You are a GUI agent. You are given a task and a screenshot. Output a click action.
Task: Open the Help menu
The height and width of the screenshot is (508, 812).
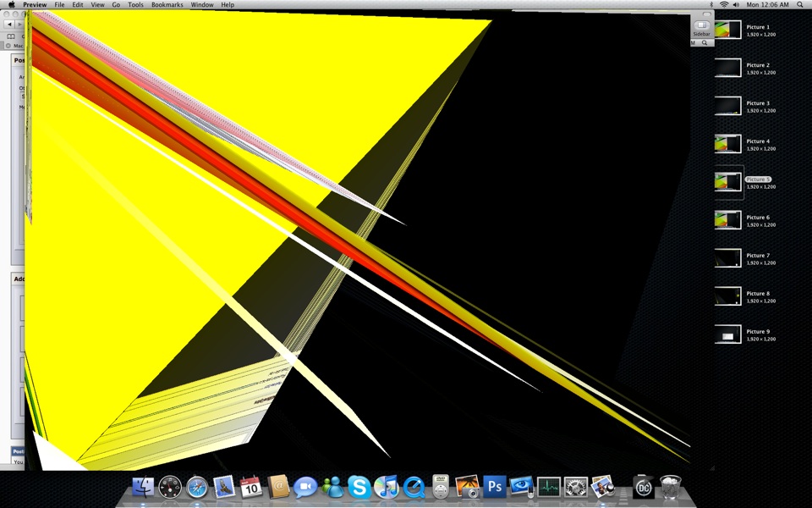click(228, 4)
